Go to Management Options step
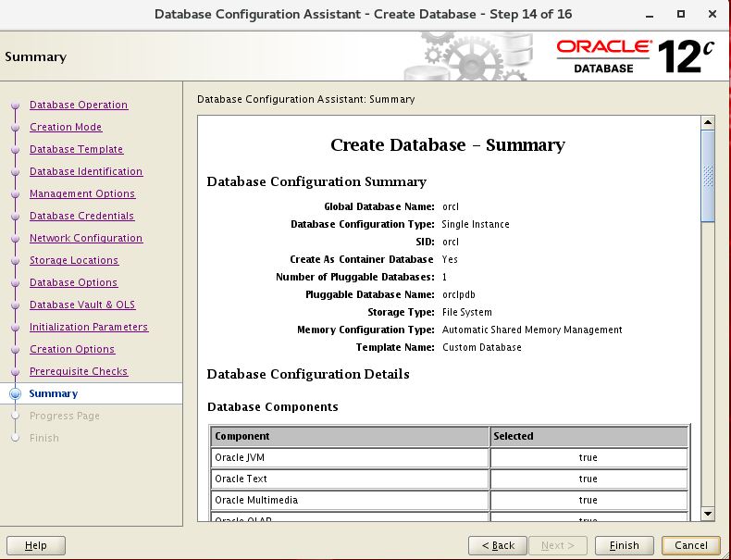The width and height of the screenshot is (731, 560). [x=82, y=193]
